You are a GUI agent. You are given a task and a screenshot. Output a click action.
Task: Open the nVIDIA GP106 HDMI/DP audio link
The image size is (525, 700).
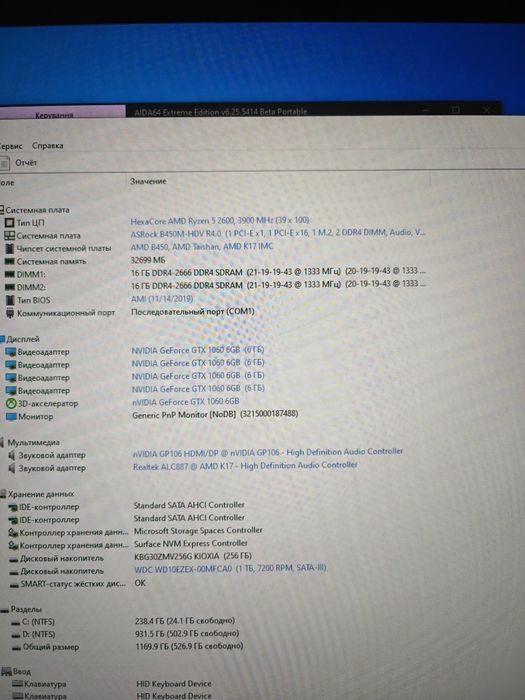coord(268,452)
